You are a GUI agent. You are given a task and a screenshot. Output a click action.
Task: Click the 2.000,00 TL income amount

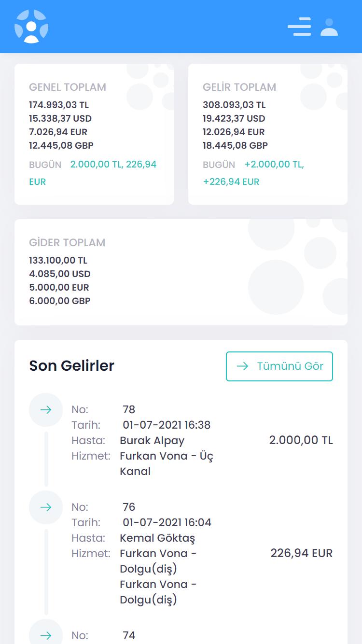coord(301,440)
